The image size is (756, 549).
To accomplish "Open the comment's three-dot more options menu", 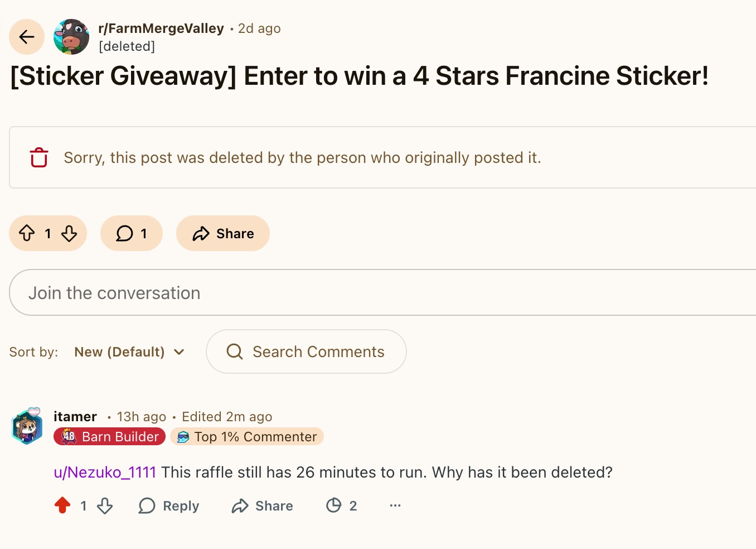I will (x=395, y=505).
